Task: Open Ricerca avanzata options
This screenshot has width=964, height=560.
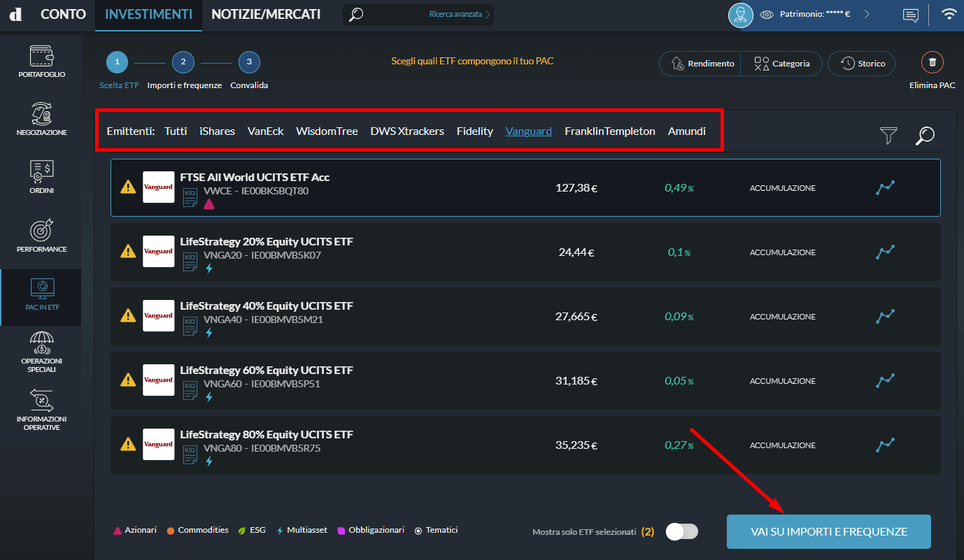Action: pos(459,14)
